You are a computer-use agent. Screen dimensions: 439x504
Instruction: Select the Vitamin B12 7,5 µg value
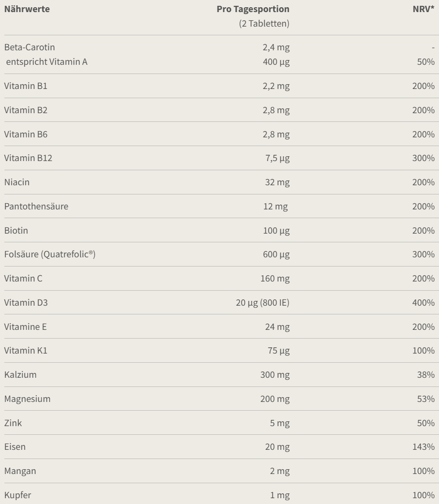click(278, 158)
